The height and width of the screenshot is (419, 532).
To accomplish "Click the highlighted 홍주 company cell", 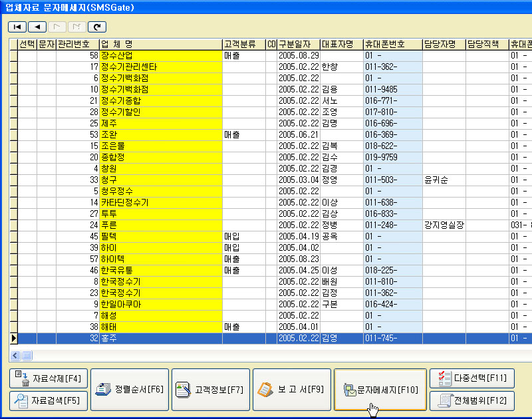I will (161, 339).
